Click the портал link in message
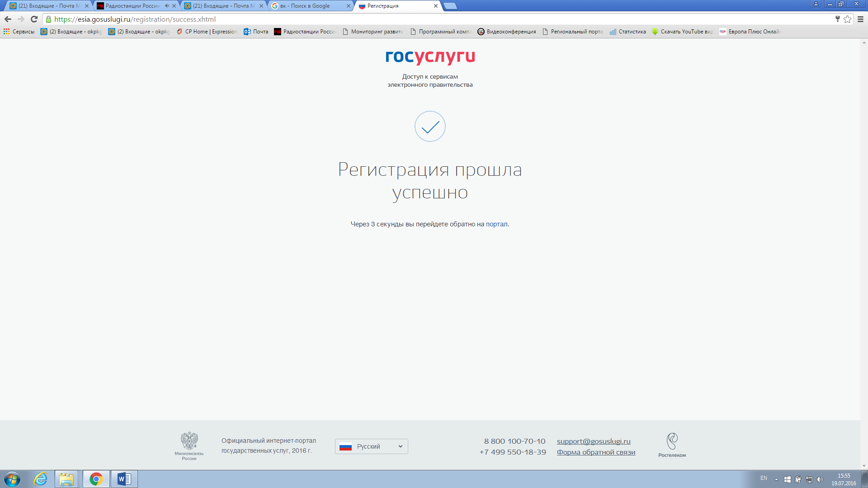This screenshot has width=868, height=488. (496, 224)
